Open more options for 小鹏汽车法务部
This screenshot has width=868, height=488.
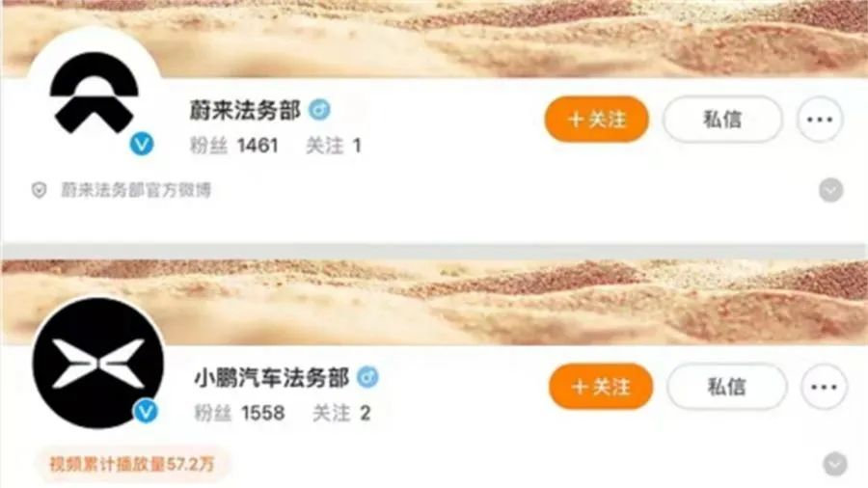pos(824,386)
